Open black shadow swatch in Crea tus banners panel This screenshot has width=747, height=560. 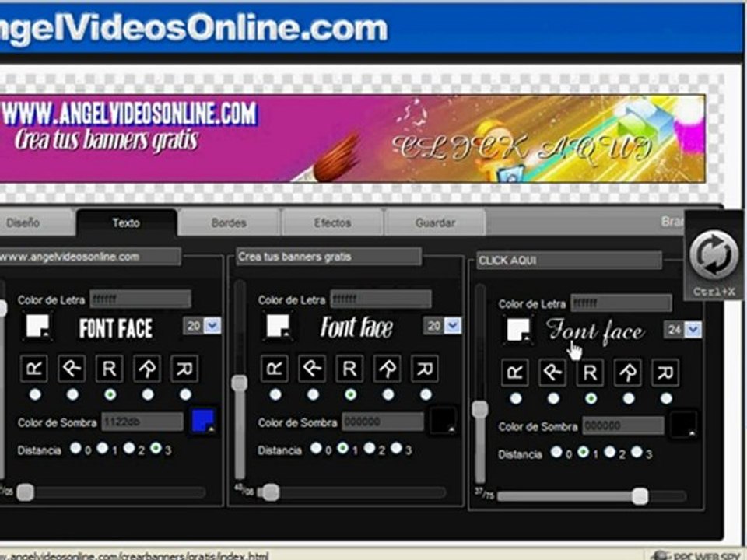(443, 421)
